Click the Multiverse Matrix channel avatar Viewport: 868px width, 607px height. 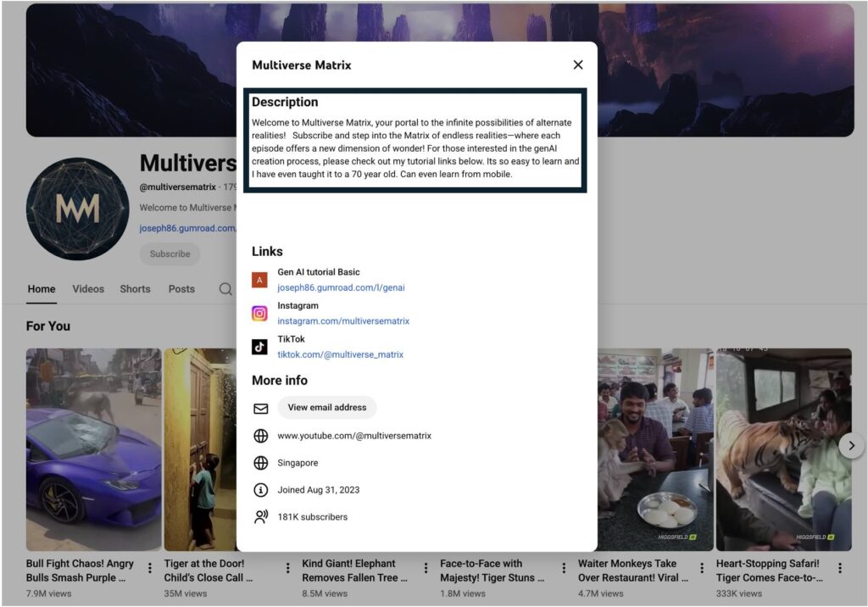coord(77,209)
